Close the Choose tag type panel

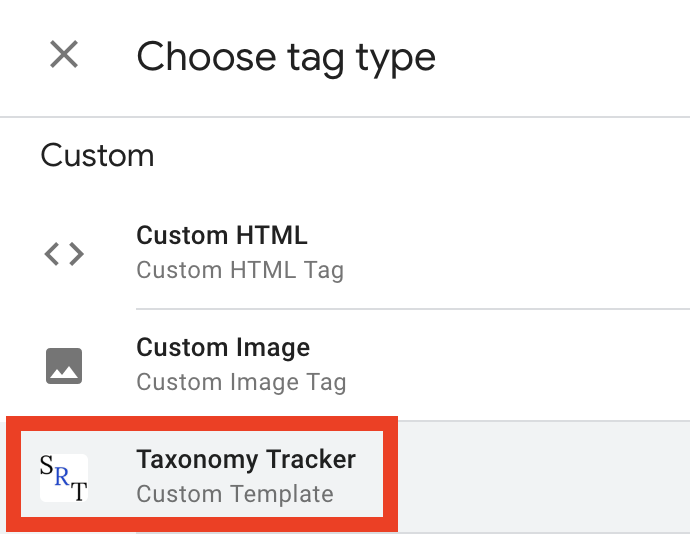pos(64,56)
